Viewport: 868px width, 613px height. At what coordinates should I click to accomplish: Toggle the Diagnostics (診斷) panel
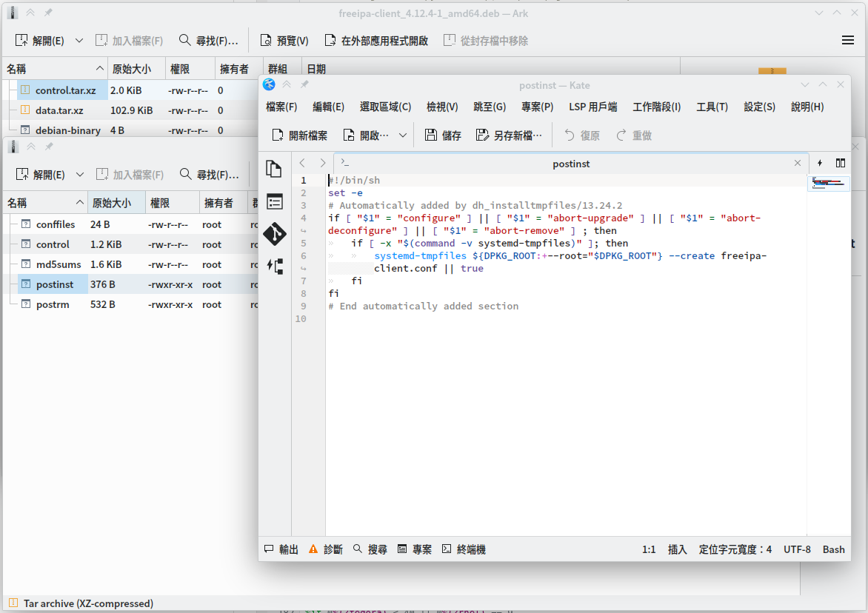point(326,549)
